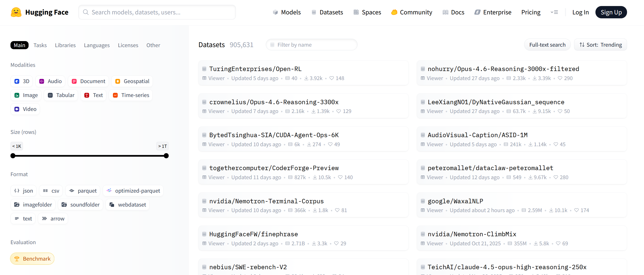644x275 pixels.
Task: Click the Community hands icon
Action: (394, 12)
